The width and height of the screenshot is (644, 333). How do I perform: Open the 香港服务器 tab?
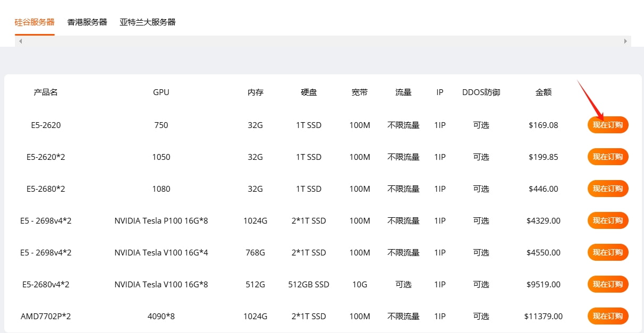[x=87, y=22]
